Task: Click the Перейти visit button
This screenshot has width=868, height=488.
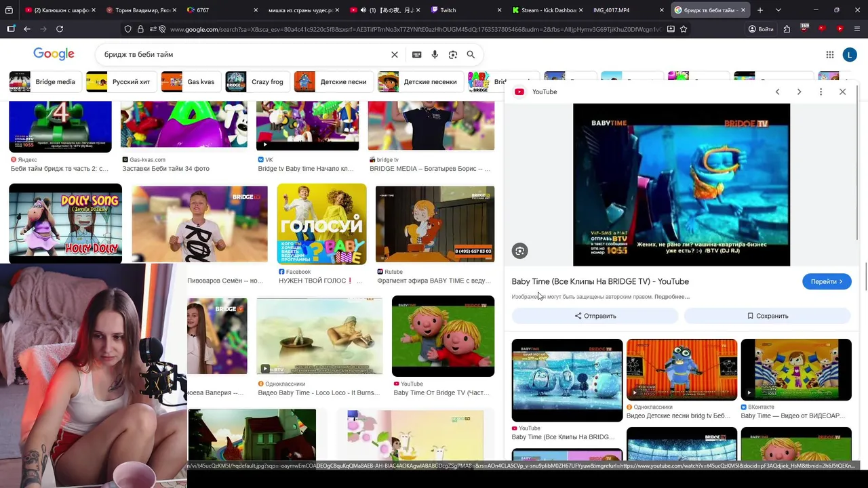Action: coord(827,281)
